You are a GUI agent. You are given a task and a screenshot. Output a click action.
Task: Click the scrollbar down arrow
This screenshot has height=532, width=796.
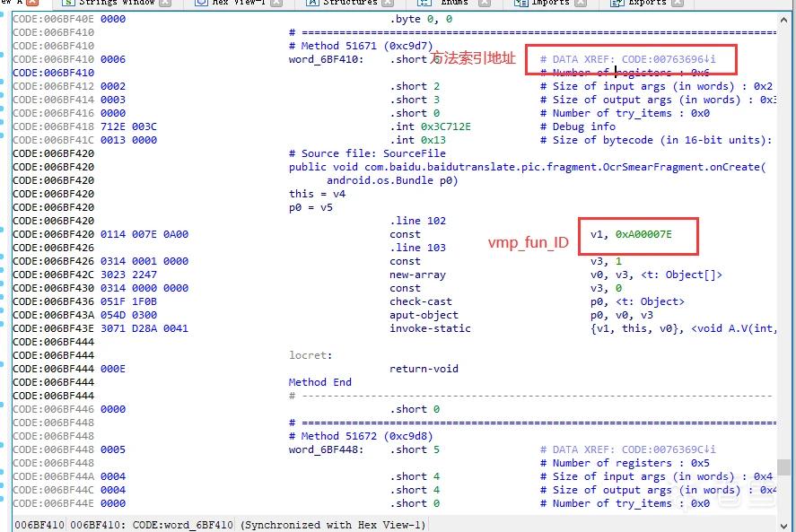coord(783,526)
